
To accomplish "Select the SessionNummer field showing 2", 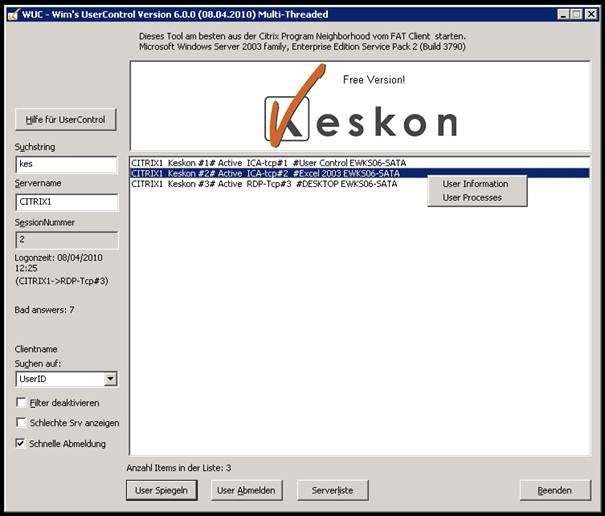I will point(66,240).
